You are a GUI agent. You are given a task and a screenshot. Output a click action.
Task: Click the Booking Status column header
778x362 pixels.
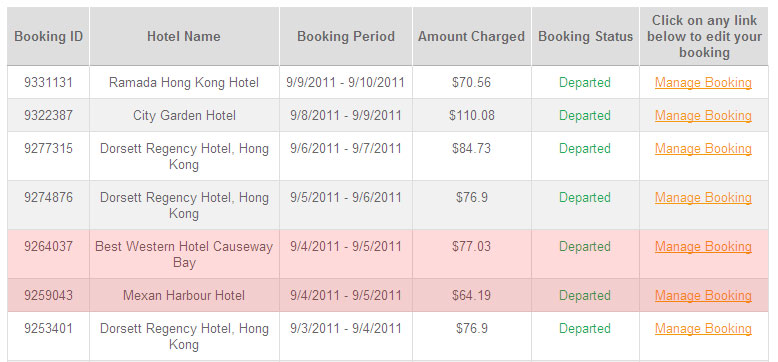tap(585, 36)
